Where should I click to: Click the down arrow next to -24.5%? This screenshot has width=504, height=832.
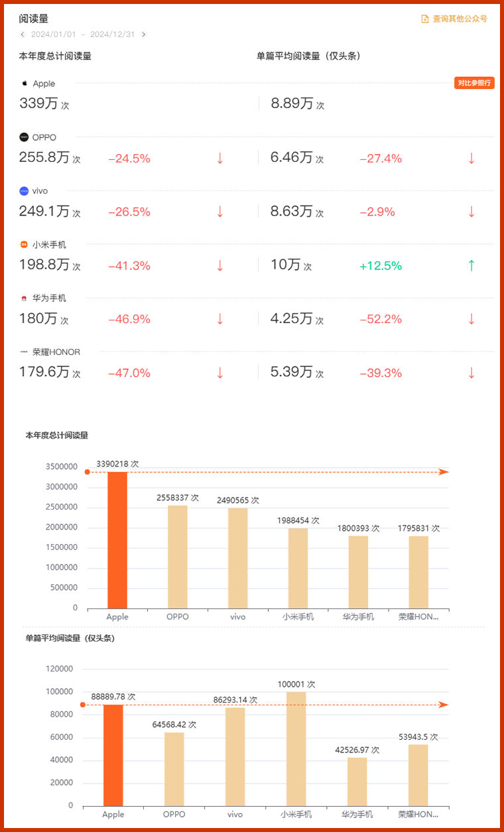tap(220, 159)
